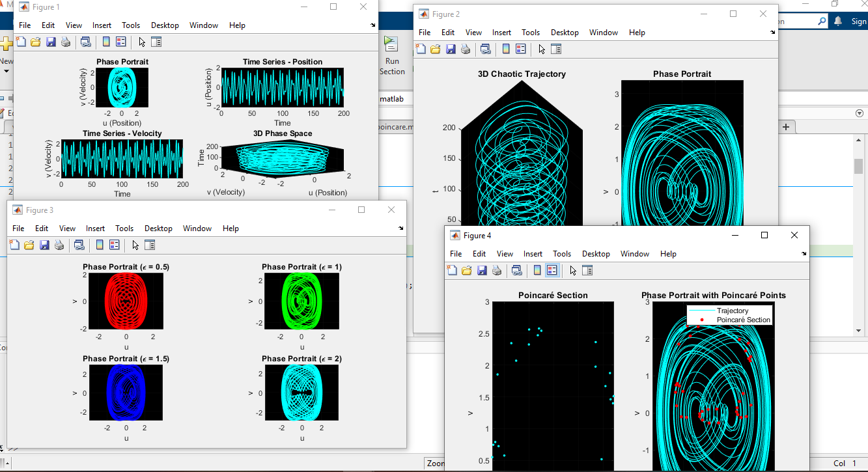Click Open File icon in Figure 3 toolbar
Image resolution: width=868 pixels, height=472 pixels.
(29, 245)
